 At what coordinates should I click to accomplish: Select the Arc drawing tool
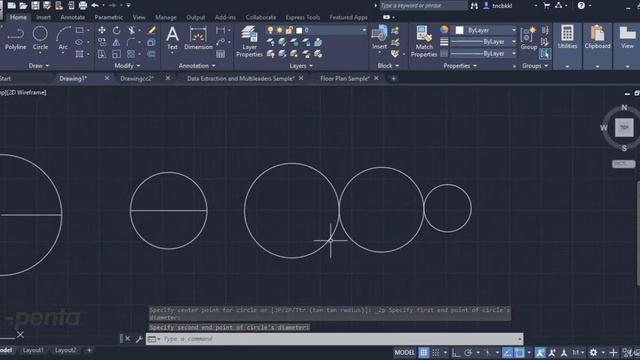pyautogui.click(x=62, y=38)
